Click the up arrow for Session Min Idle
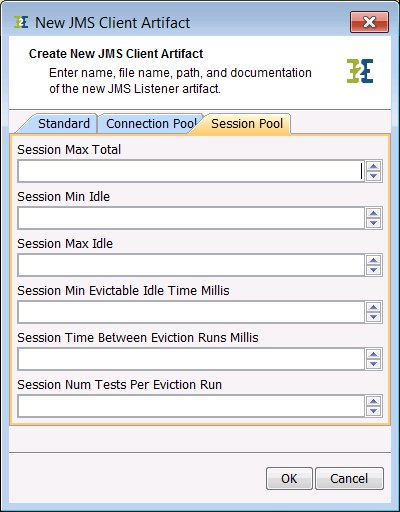 point(373,213)
